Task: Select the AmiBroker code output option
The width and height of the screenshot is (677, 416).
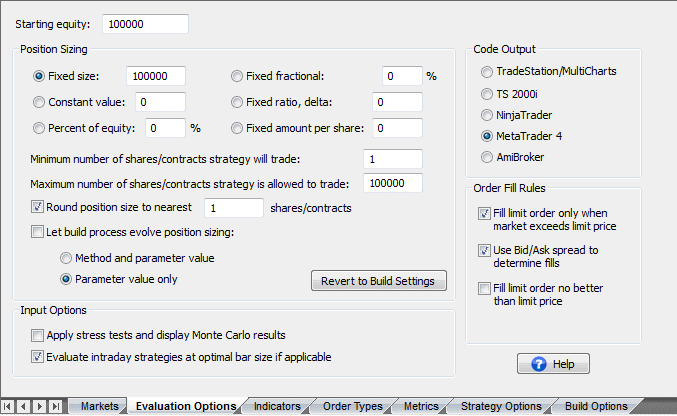Action: (487, 157)
